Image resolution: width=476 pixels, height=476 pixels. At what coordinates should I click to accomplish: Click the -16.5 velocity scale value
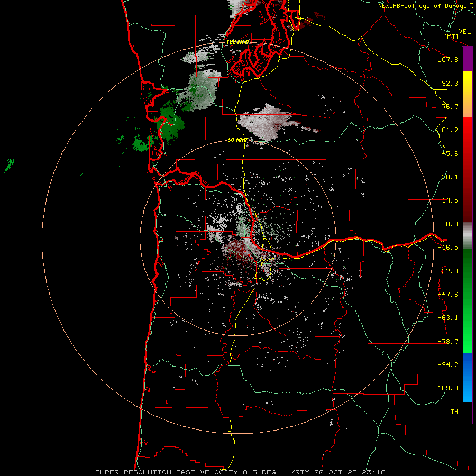(x=448, y=248)
